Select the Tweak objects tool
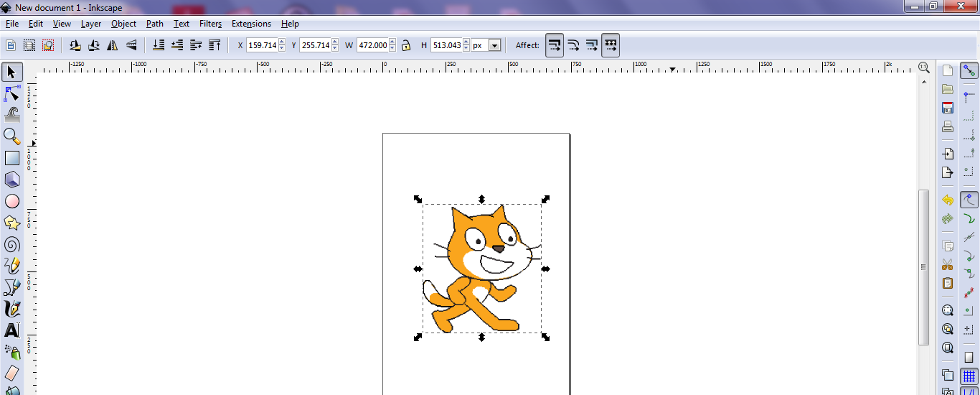 pyautogui.click(x=11, y=114)
